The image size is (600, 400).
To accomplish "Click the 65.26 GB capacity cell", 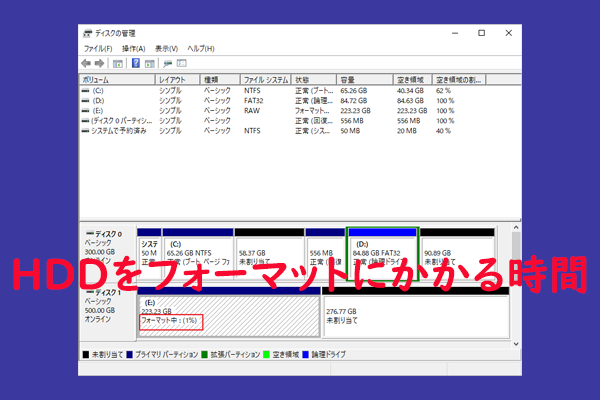I will (x=354, y=91).
